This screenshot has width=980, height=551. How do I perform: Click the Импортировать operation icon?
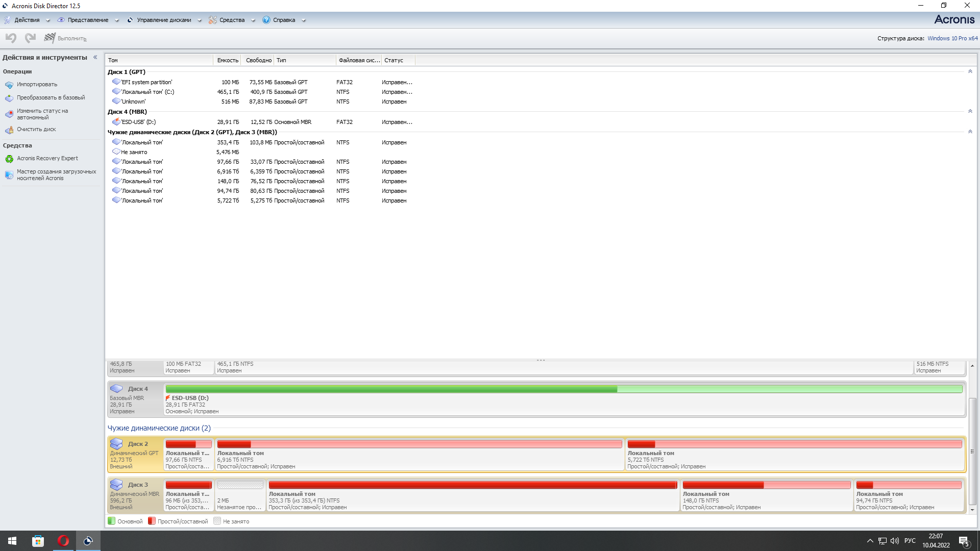(x=9, y=85)
